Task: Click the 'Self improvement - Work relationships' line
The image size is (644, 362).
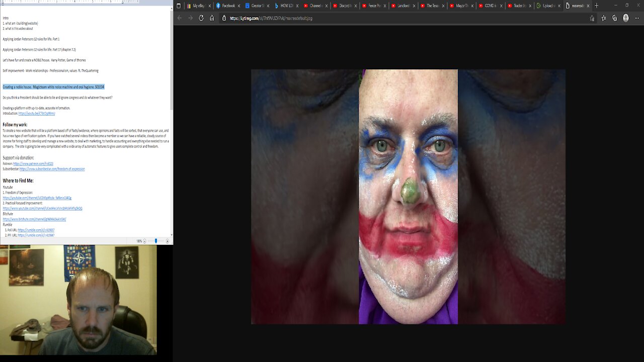Action: tap(50, 71)
